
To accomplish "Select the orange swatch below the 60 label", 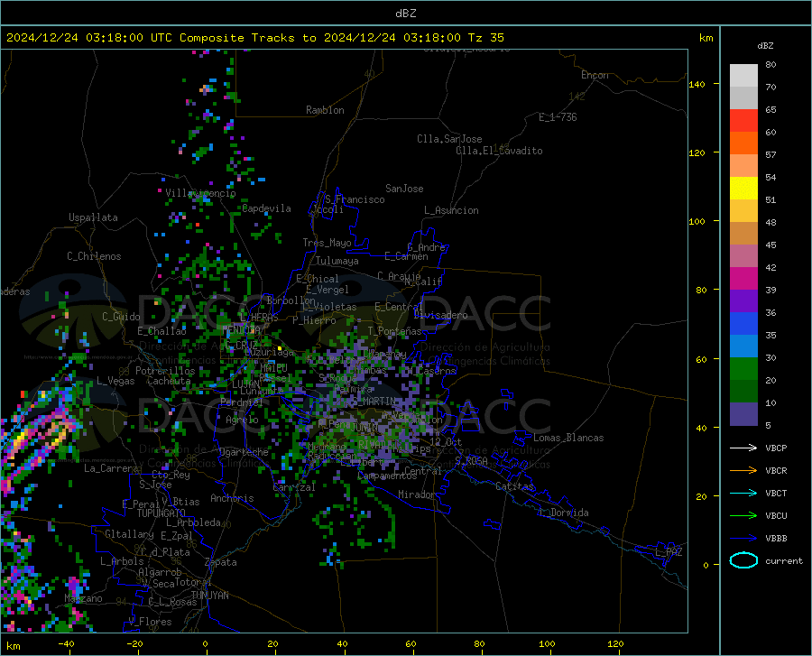I will 743,143.
